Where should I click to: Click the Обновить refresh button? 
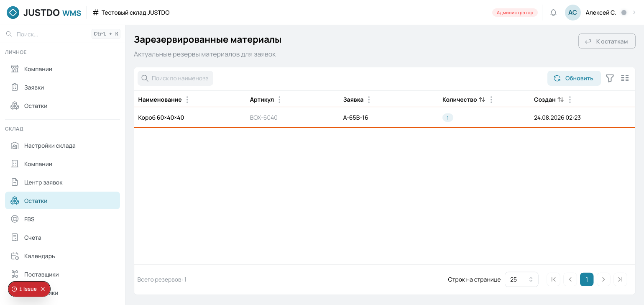coord(574,78)
